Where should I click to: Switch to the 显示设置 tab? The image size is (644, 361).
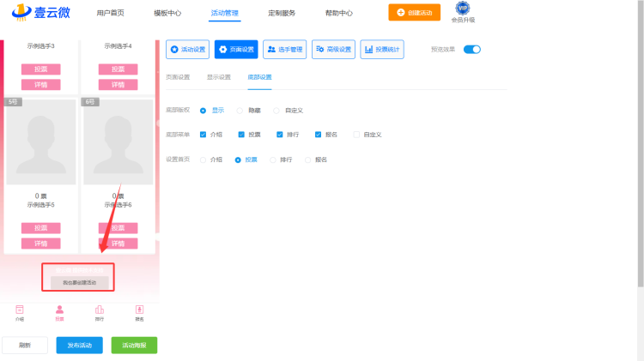click(218, 77)
